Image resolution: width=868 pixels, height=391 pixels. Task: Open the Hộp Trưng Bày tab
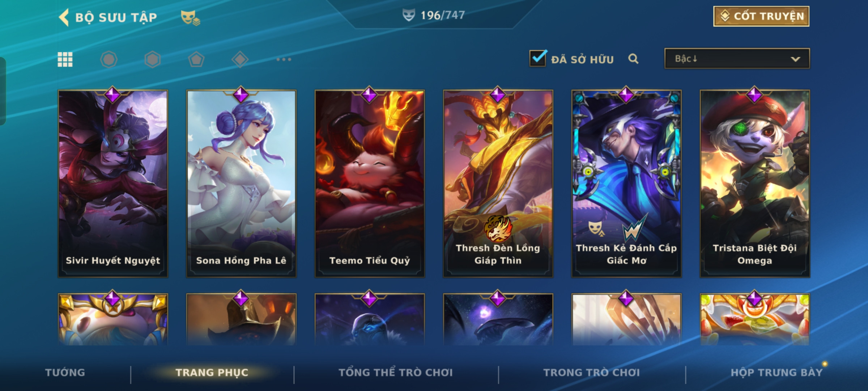(776, 372)
